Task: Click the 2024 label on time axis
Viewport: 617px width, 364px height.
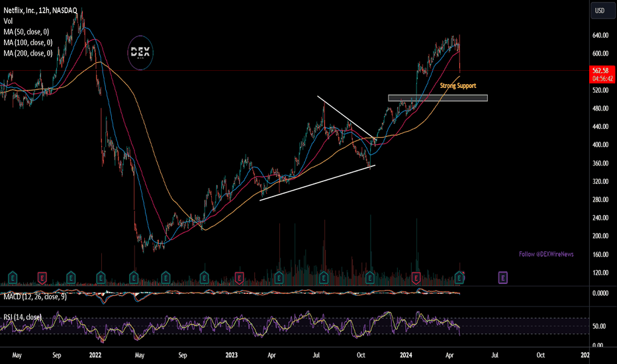Action: [406, 355]
